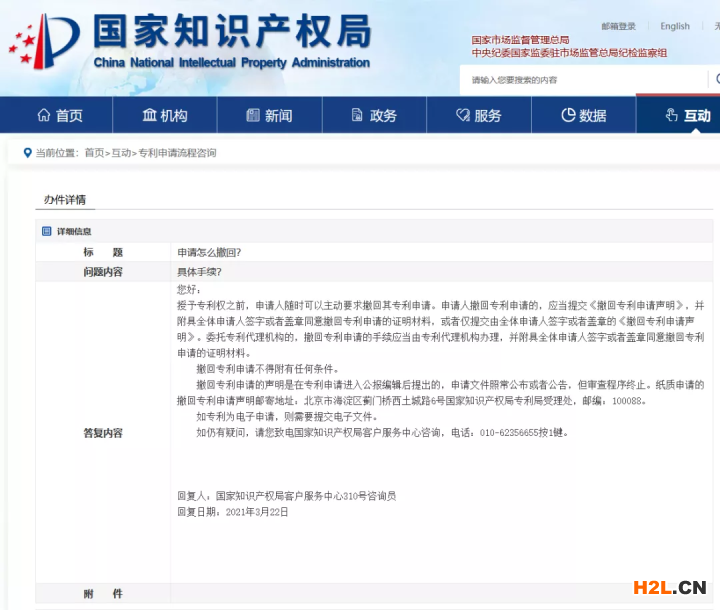The height and width of the screenshot is (610, 720).
Task: Click the 国家知识产权局 site title
Action: (x=232, y=31)
